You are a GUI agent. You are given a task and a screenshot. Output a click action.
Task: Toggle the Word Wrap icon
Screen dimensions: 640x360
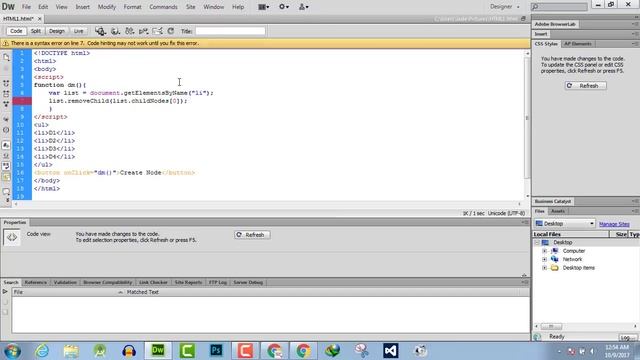click(x=6, y=166)
